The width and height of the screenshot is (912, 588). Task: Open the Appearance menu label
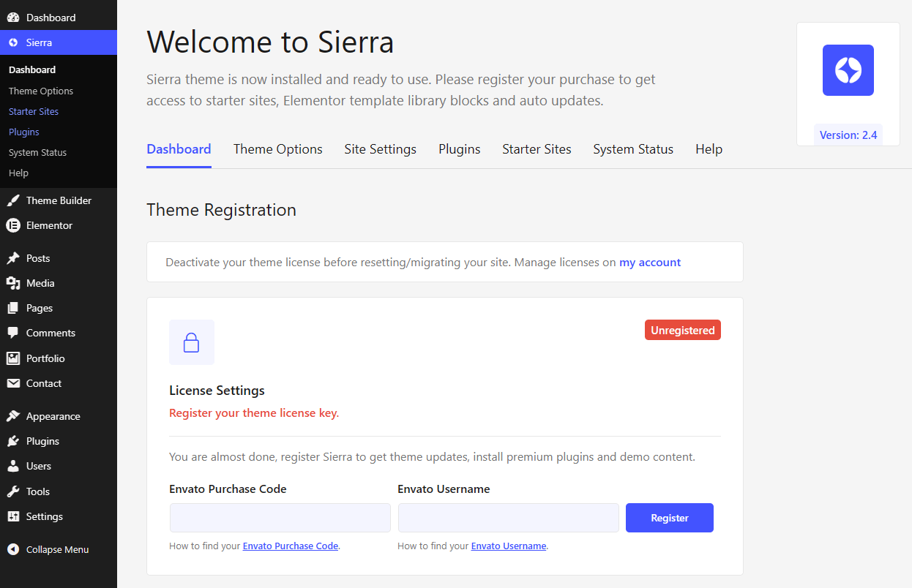pos(53,416)
